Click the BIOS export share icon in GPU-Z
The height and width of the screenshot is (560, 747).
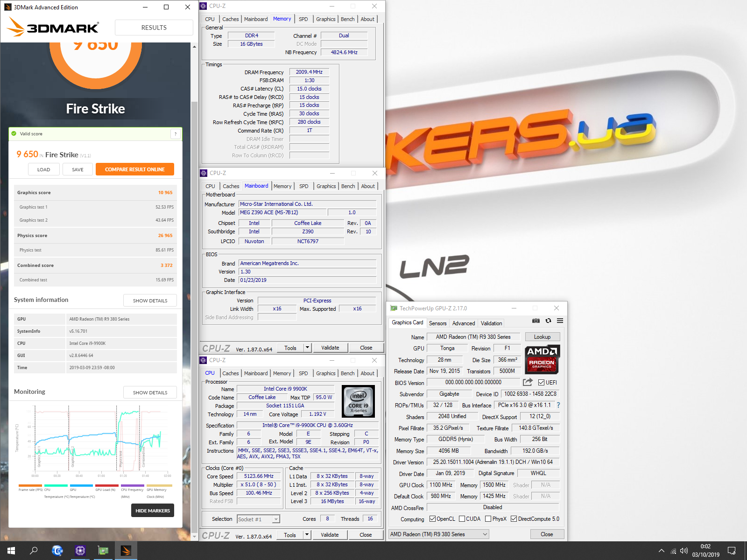pyautogui.click(x=528, y=382)
